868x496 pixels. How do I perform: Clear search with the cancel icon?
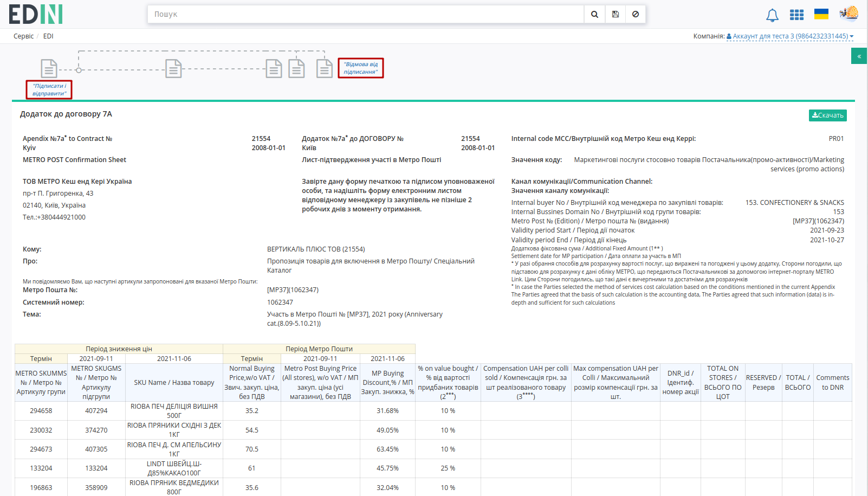636,15
